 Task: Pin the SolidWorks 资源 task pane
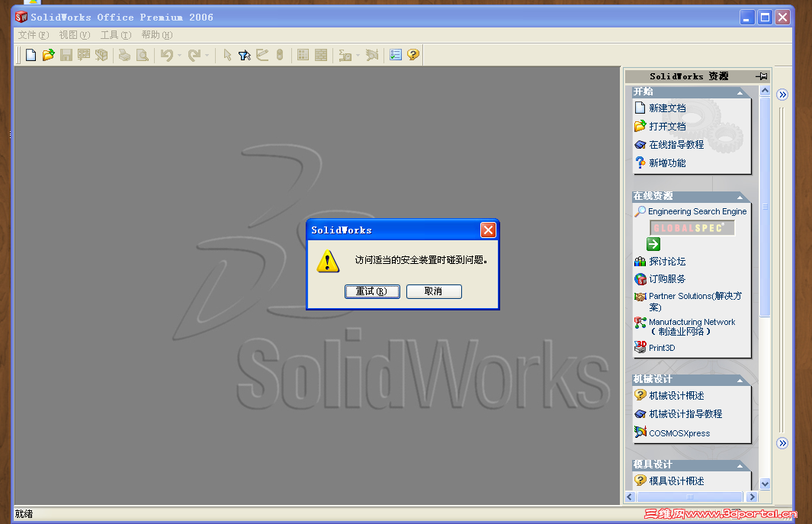click(761, 76)
